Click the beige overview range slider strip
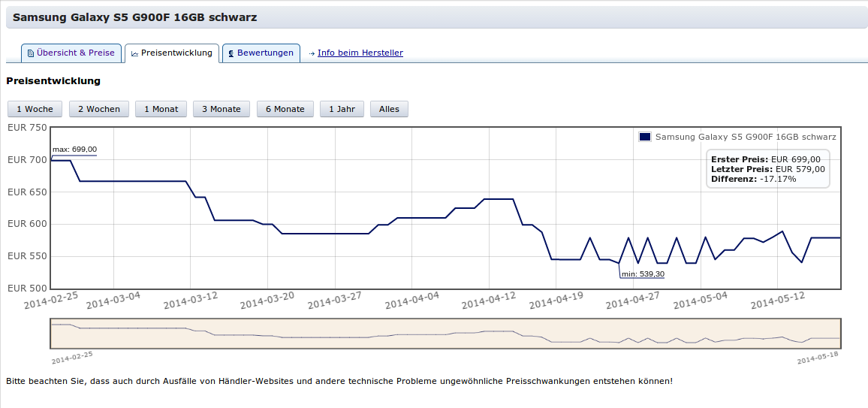The width and height of the screenshot is (868, 408). click(445, 334)
